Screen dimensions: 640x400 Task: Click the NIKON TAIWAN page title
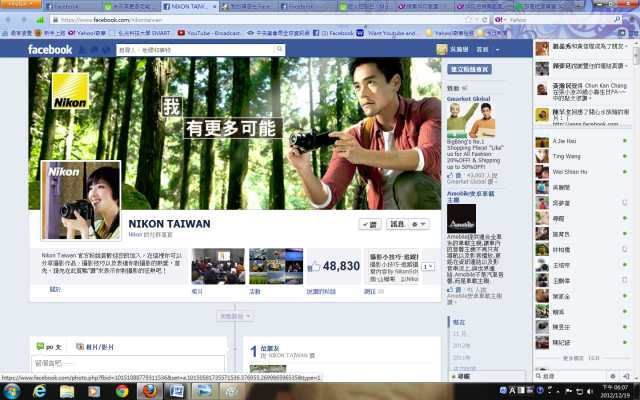169,224
